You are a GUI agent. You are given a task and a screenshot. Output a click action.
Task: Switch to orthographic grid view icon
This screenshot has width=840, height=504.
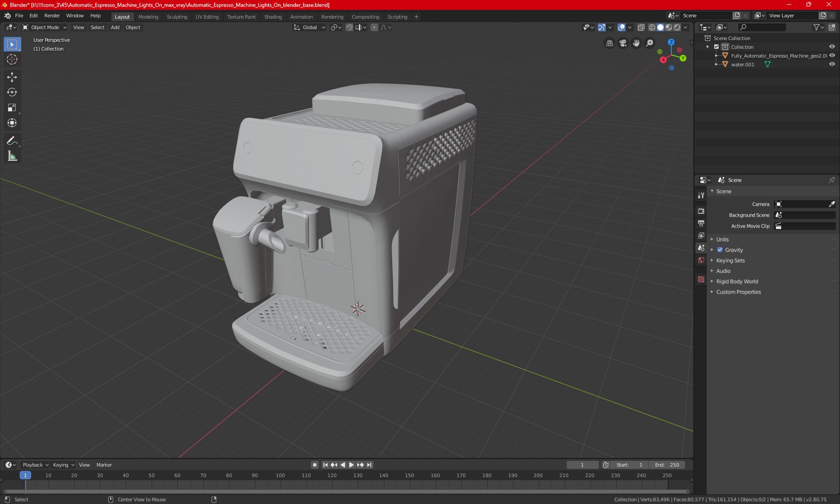tap(609, 43)
